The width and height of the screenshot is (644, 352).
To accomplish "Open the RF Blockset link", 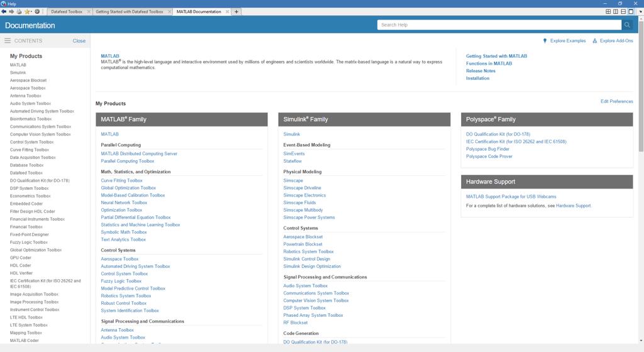I will tap(296, 323).
